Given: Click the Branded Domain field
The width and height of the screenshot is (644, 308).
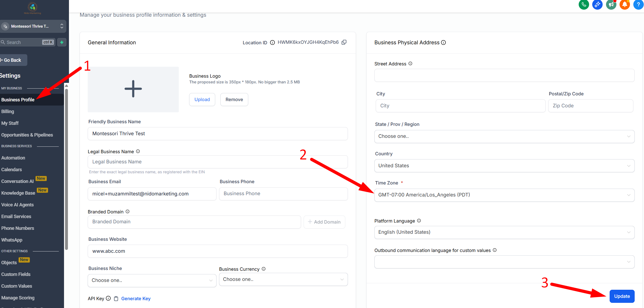Looking at the screenshot, I should coord(194,222).
